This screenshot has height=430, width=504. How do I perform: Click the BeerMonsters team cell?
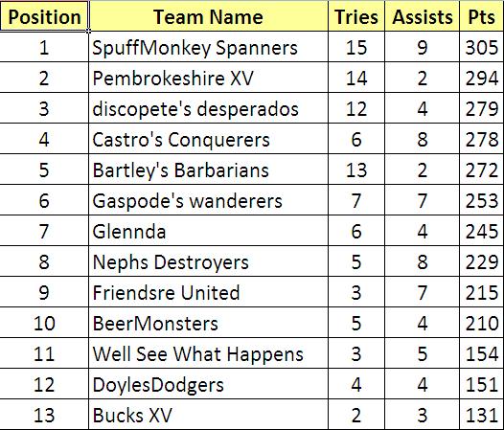pyautogui.click(x=208, y=323)
